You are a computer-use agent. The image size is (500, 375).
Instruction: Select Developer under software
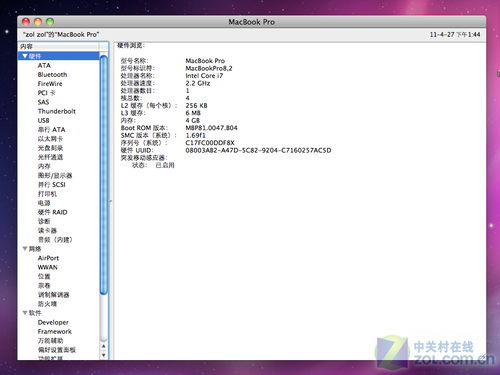[x=53, y=322]
